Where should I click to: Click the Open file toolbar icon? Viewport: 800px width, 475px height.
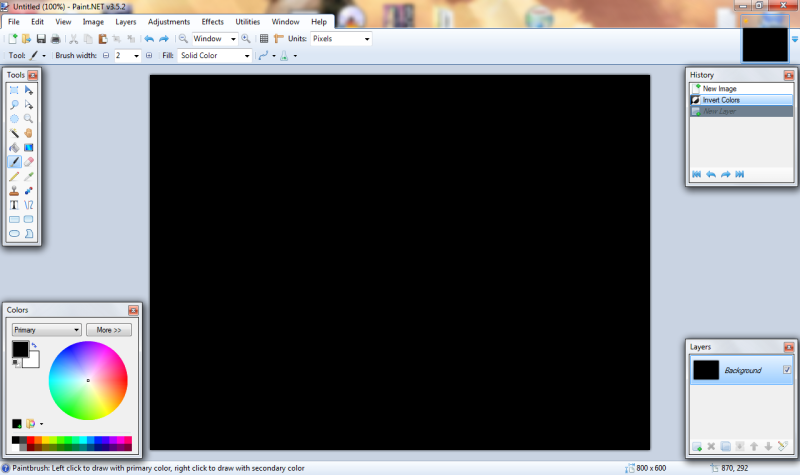pos(27,39)
